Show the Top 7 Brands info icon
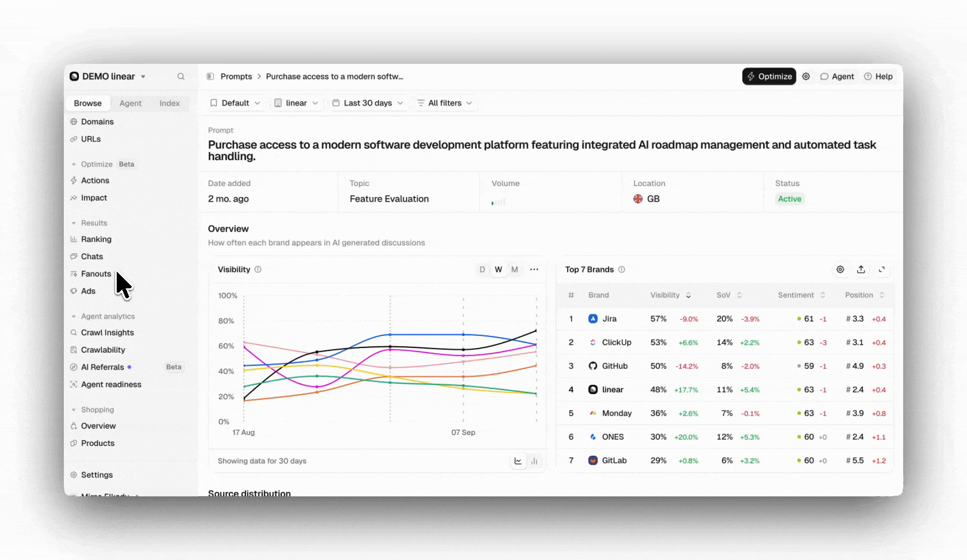Viewport: 967px width, 560px height. pos(621,269)
